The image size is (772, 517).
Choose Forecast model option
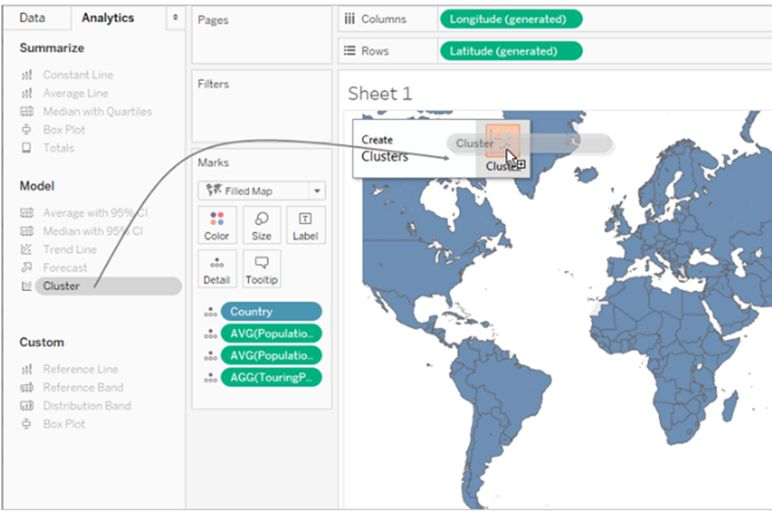pos(64,267)
